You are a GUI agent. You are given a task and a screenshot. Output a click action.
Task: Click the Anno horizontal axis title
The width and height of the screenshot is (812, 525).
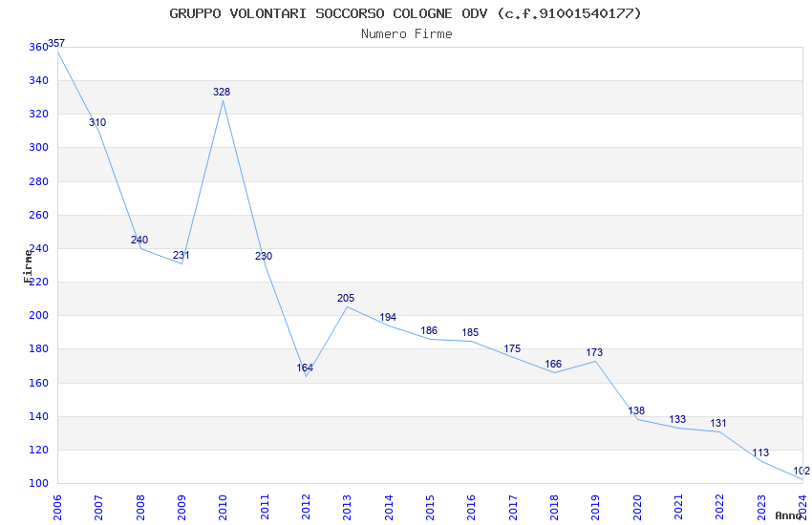tap(788, 515)
